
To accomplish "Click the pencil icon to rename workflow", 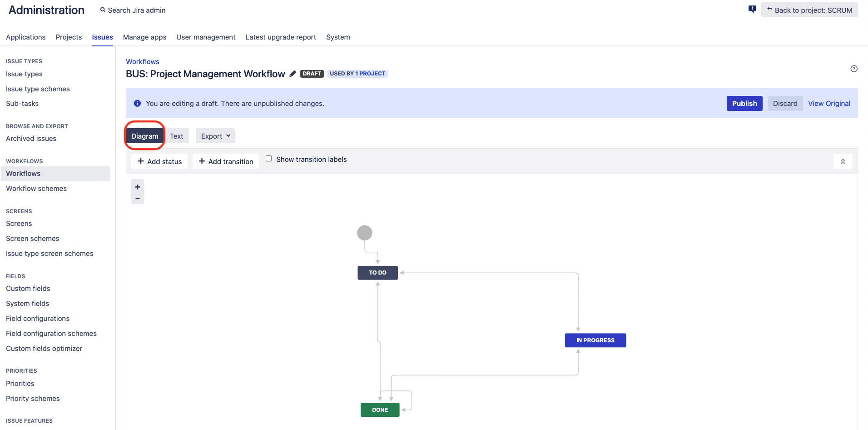I will (x=293, y=74).
